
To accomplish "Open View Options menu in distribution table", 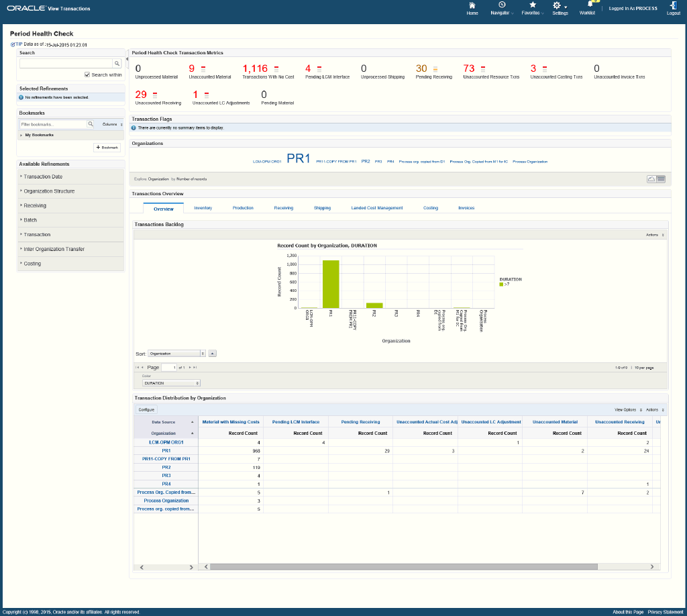I will point(628,410).
